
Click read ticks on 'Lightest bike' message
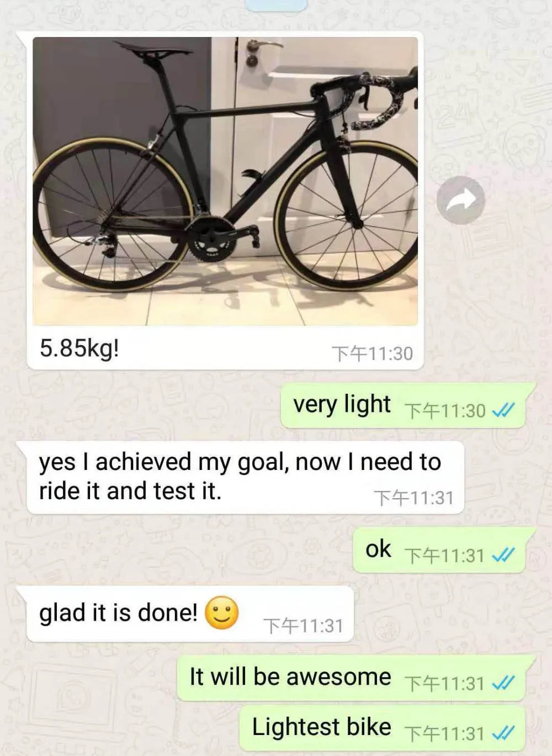[503, 733]
